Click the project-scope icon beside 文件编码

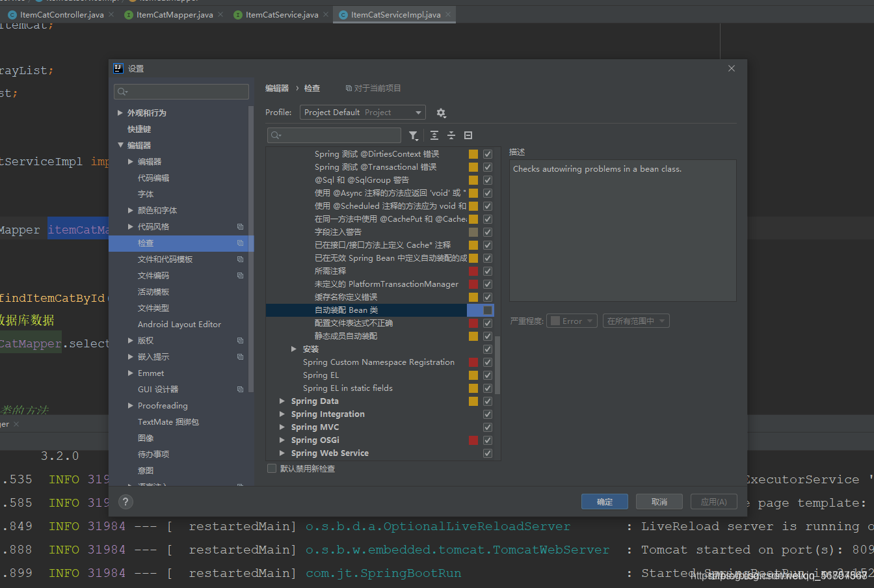[240, 276]
